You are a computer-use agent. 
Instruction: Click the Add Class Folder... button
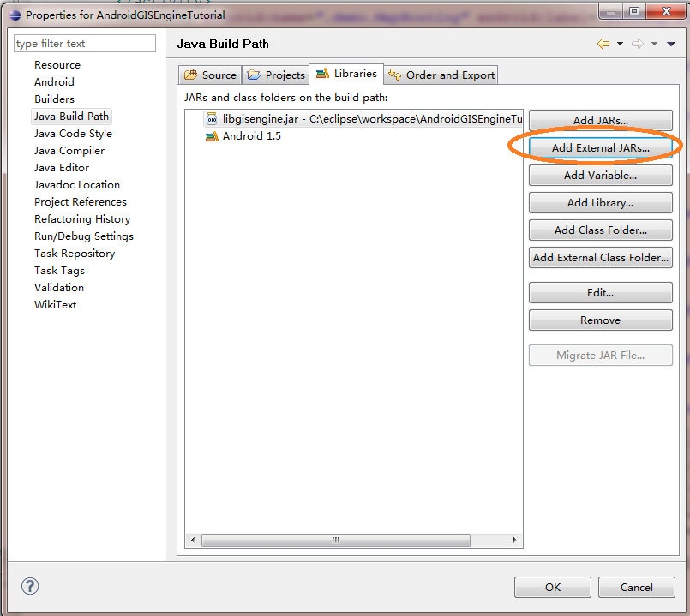point(601,230)
